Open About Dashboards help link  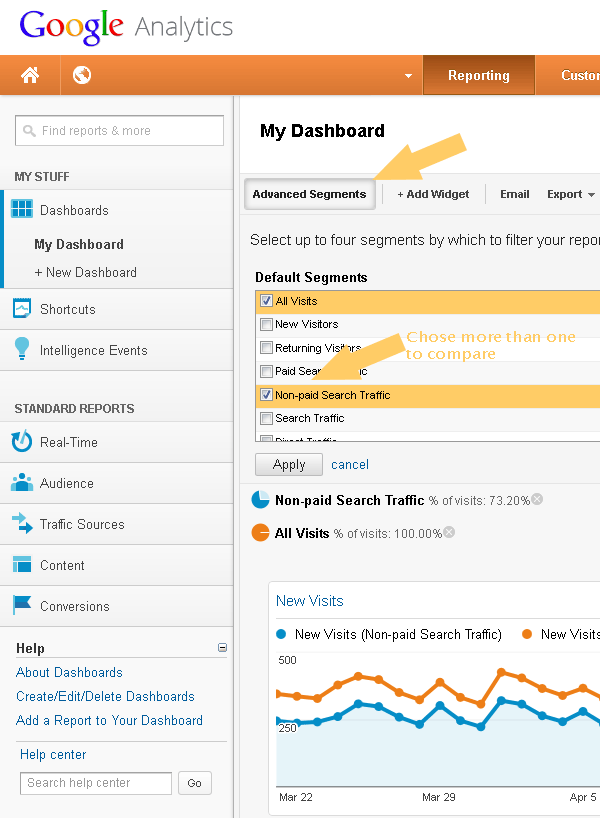point(69,672)
